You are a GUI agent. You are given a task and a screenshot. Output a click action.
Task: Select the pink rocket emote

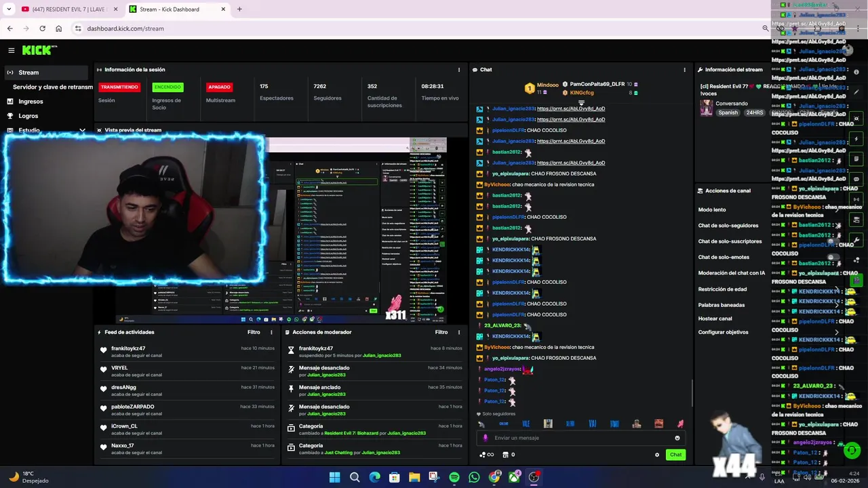[680, 424]
